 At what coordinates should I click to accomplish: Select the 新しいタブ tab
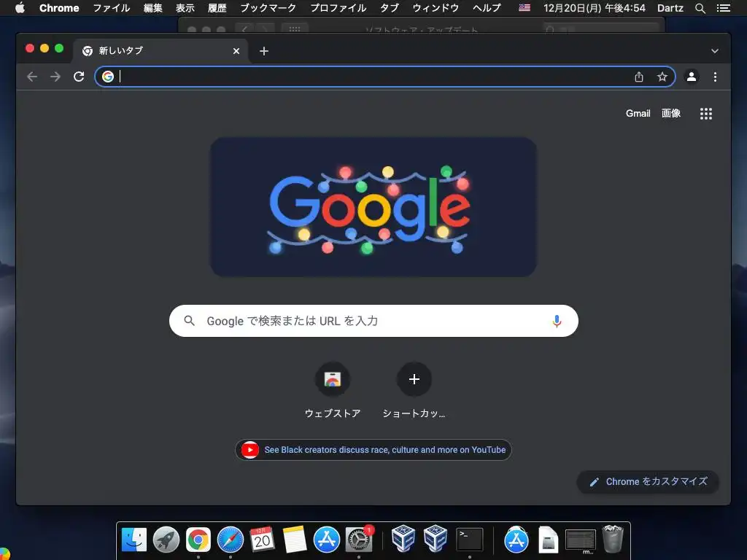160,51
